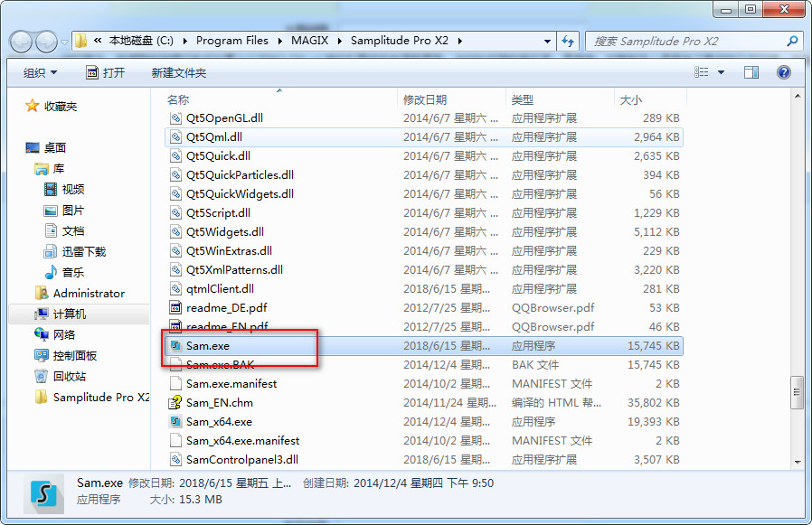812x525 pixels.
Task: Click the Back navigation arrow
Action: pos(21,42)
